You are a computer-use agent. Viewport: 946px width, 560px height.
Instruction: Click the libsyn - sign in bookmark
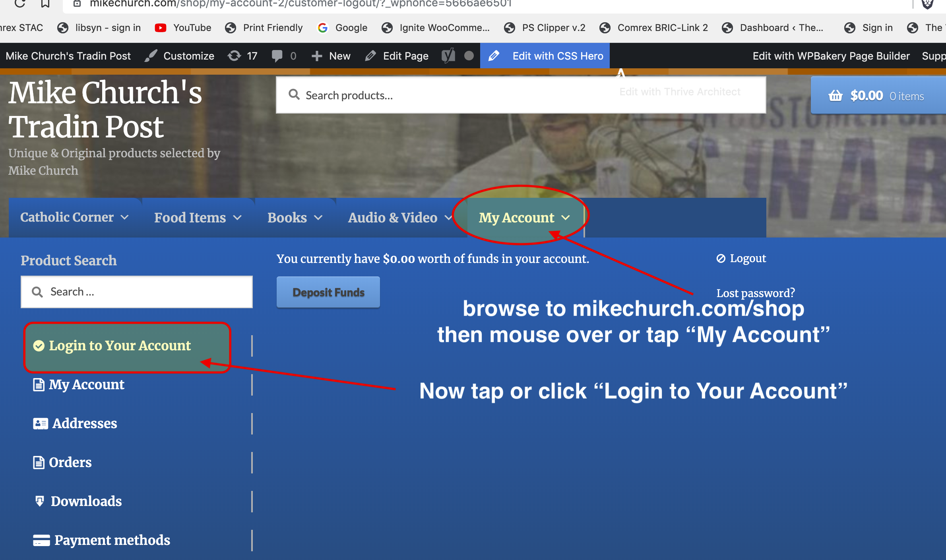[99, 28]
